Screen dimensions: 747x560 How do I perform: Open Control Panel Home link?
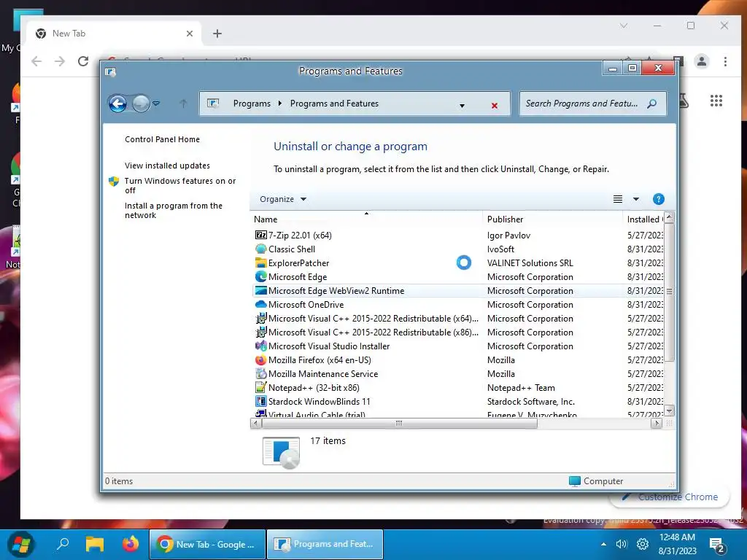(x=162, y=139)
